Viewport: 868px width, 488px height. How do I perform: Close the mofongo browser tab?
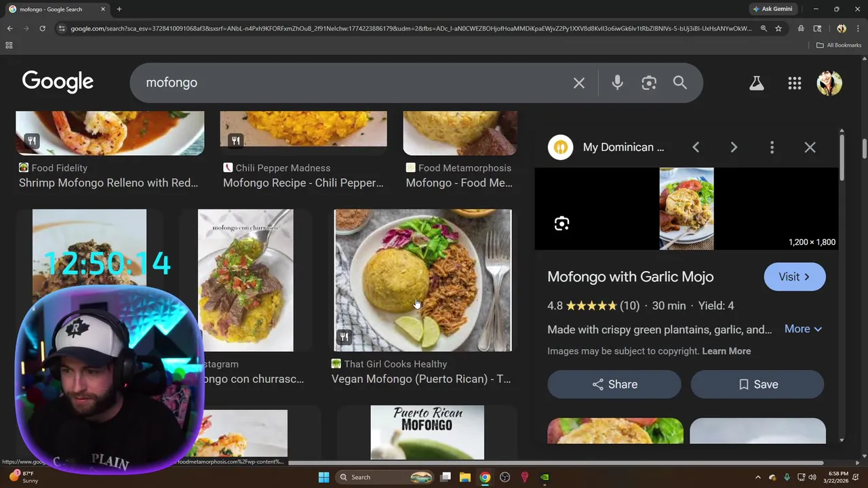(103, 9)
